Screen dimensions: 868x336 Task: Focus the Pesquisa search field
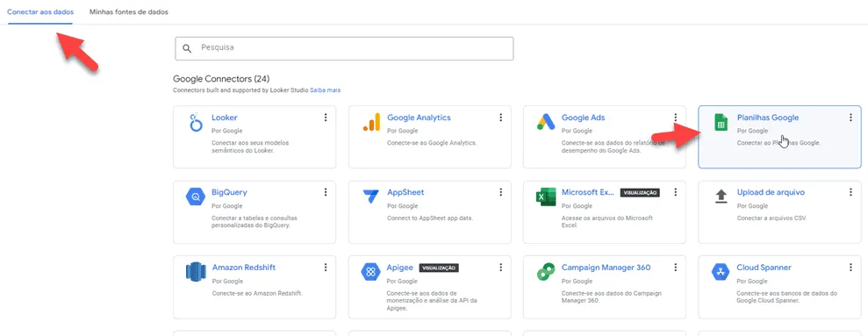click(x=344, y=49)
